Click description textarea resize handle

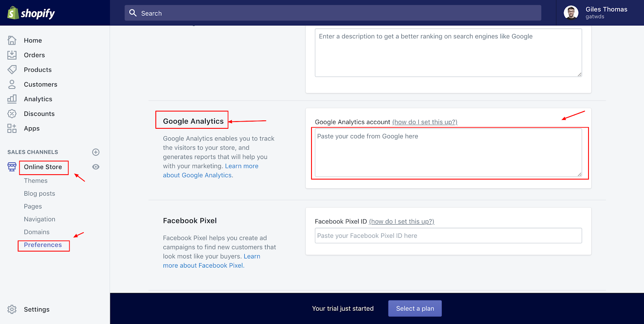(x=580, y=74)
